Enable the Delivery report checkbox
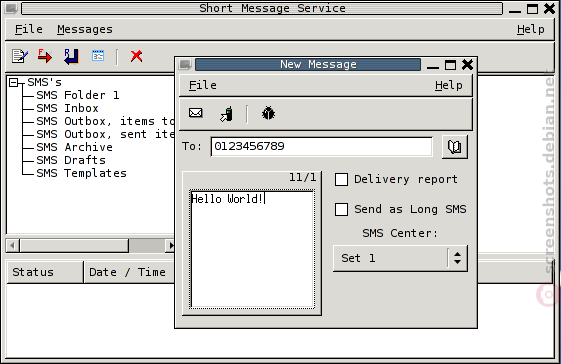 [x=341, y=179]
